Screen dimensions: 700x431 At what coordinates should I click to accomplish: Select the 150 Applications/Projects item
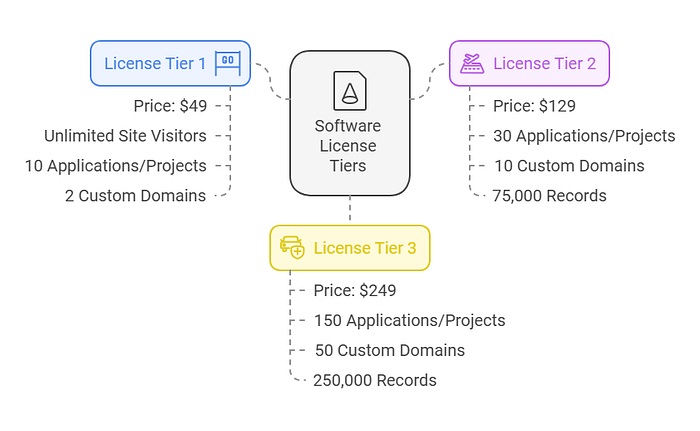[x=409, y=320]
